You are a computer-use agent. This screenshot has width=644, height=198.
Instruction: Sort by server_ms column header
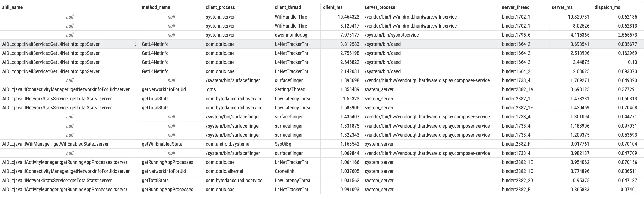coord(562,7)
